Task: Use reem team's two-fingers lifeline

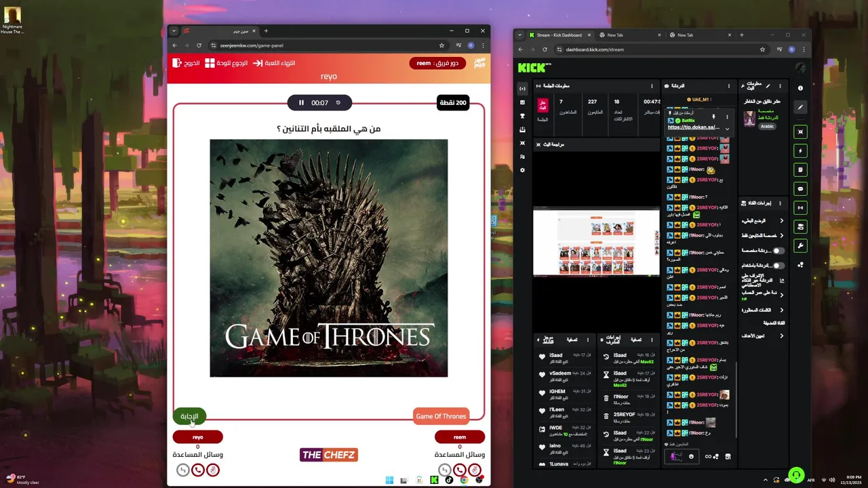Action: (x=475, y=470)
